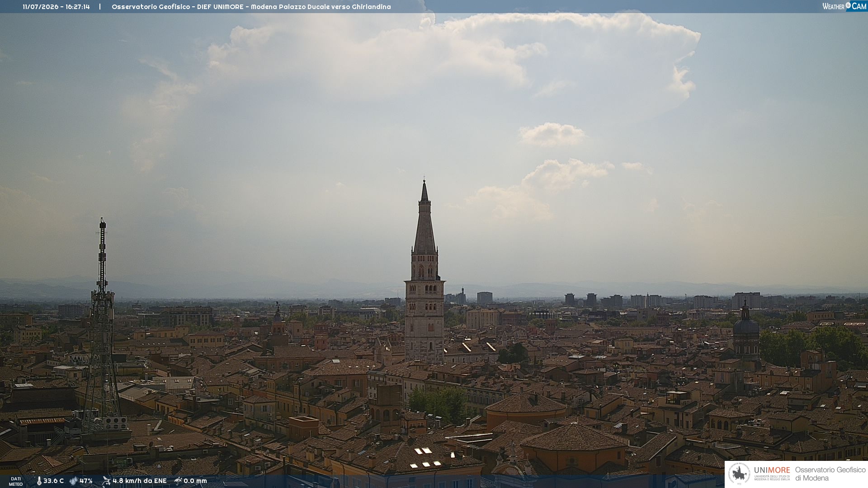This screenshot has height=488, width=868.
Task: Click the 47% humidity value
Action: (86, 481)
